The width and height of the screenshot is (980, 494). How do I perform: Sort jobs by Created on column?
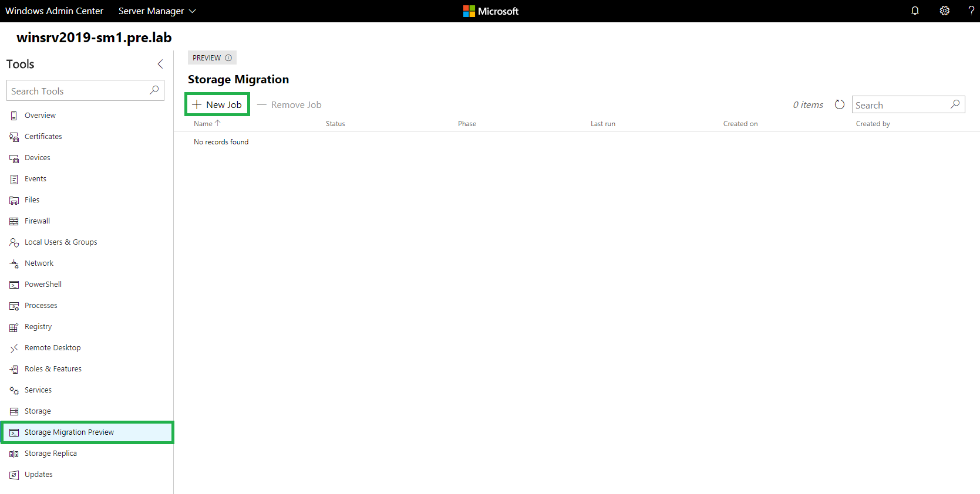740,124
